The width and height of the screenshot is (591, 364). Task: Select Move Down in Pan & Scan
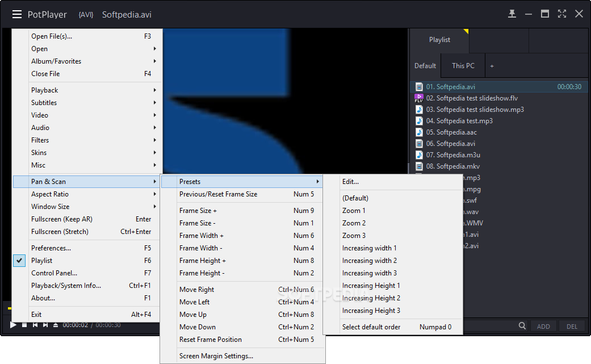click(242, 327)
